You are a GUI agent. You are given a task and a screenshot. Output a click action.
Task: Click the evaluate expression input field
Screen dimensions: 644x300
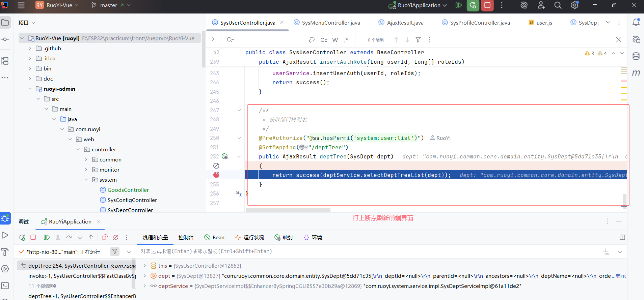pyautogui.click(x=368, y=251)
